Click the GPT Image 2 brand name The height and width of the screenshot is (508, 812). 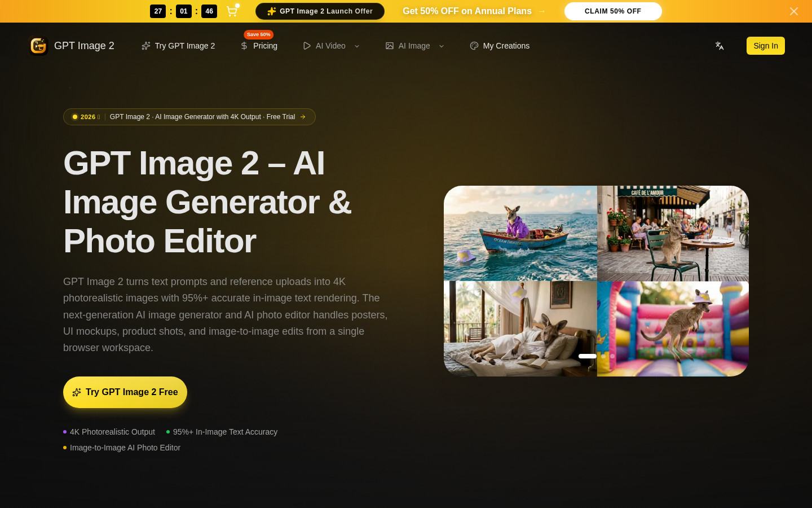[x=84, y=46]
